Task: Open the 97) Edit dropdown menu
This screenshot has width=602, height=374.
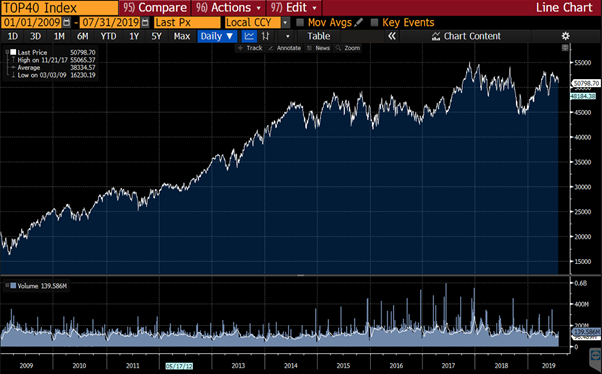Action: (x=294, y=8)
